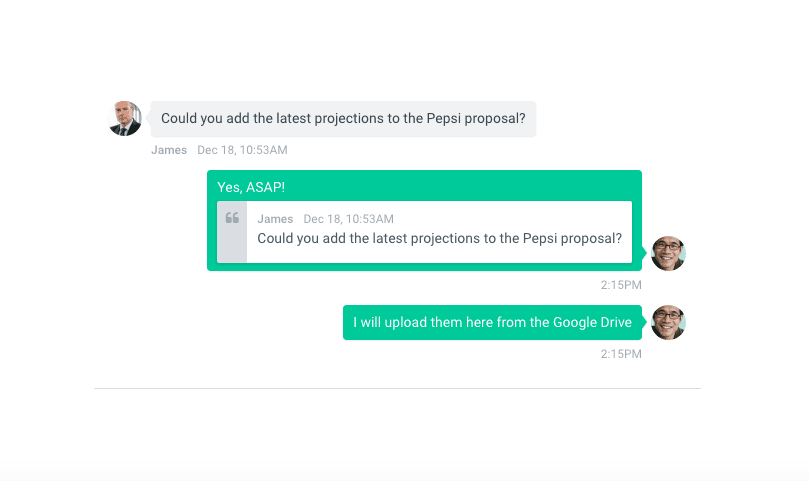809x481 pixels.
Task: Click the 'Dec 18, 10:53AM' timestamp under the gray bubble
Action: click(242, 150)
